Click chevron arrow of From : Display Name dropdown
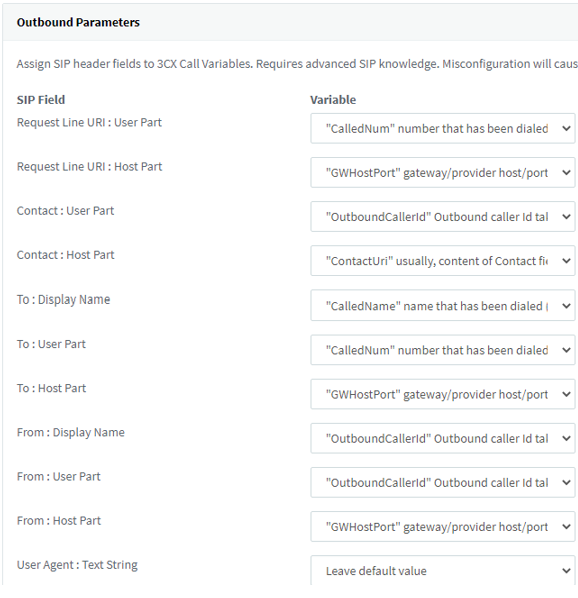Viewport: 578px width, 598px height. tap(567, 438)
